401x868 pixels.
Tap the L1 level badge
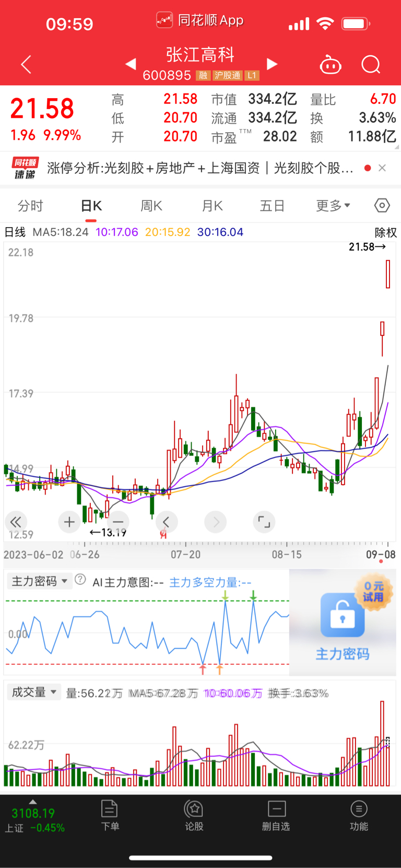252,76
